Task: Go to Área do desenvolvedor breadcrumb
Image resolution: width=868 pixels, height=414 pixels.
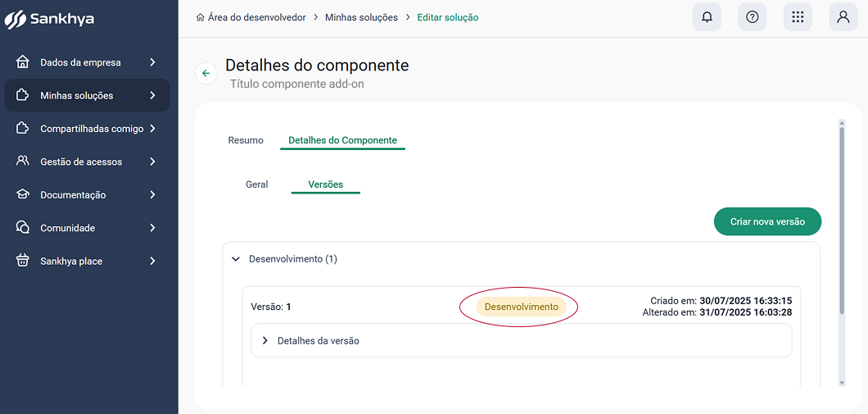Action: click(257, 17)
